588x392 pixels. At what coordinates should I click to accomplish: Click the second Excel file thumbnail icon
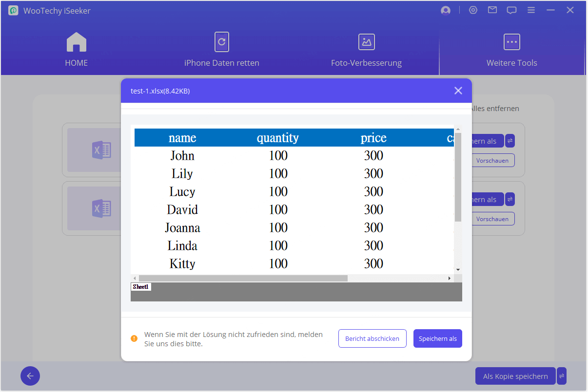click(101, 208)
